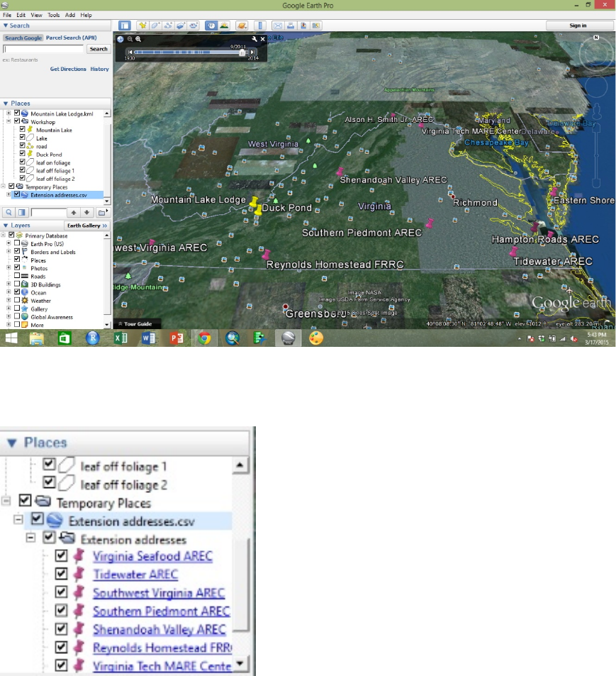Step to previous imagery date
Viewport: 616px width, 676px height.
(130, 52)
